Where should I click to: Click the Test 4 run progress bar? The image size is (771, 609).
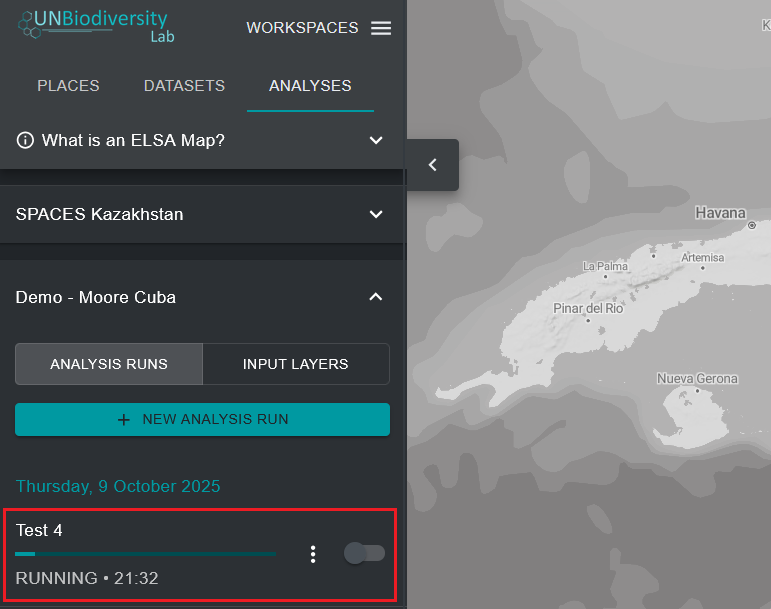click(145, 553)
